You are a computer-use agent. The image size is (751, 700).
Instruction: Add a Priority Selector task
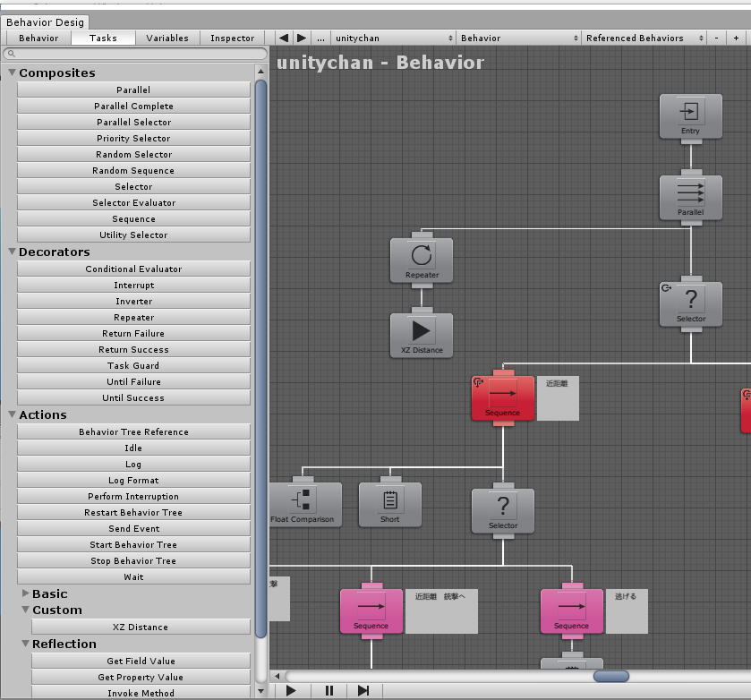pos(133,138)
